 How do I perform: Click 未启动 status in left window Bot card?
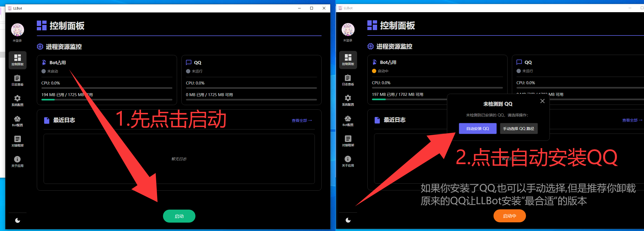tap(50, 71)
